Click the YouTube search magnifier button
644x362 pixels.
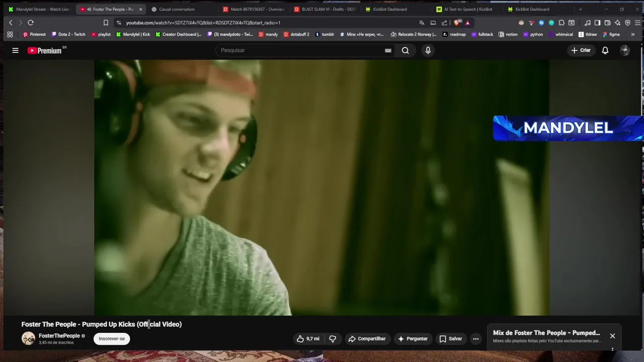(405, 50)
